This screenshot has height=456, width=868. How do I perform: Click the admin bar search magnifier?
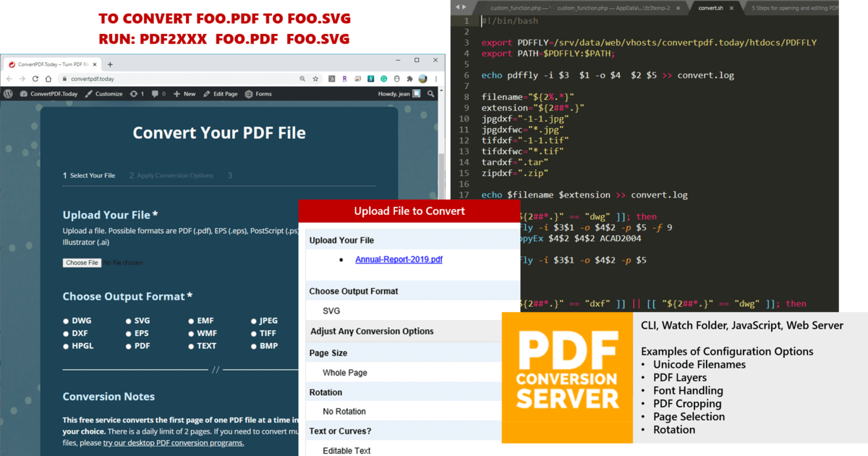pos(430,94)
